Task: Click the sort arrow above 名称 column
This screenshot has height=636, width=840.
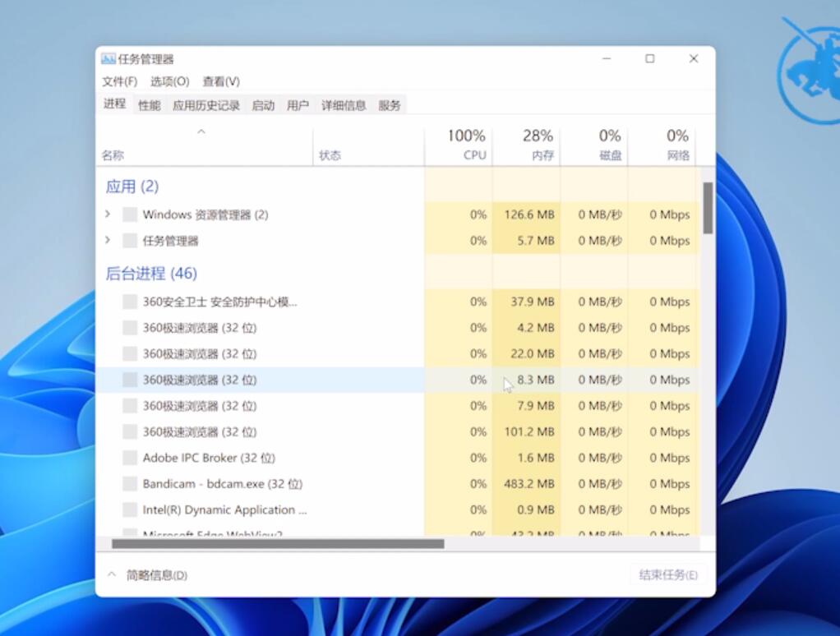Action: (201, 131)
